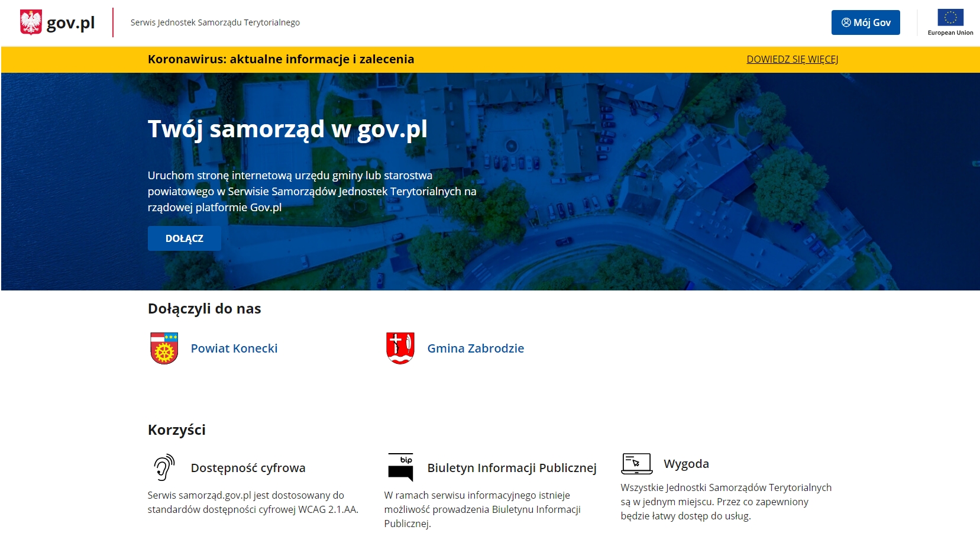980x533 pixels.
Task: Click the Gmina Zabrodzie coat of arms
Action: (400, 348)
